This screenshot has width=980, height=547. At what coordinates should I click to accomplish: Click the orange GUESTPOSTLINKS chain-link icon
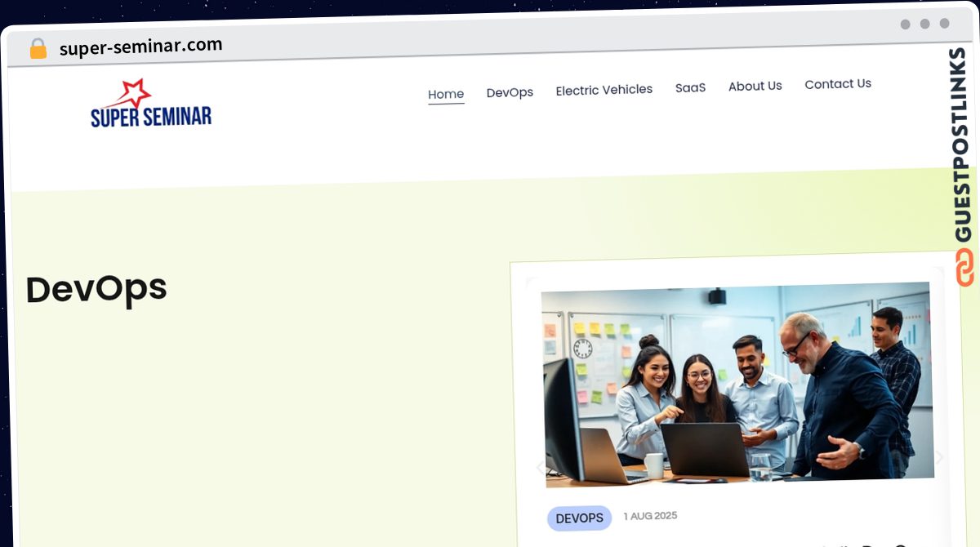click(966, 268)
